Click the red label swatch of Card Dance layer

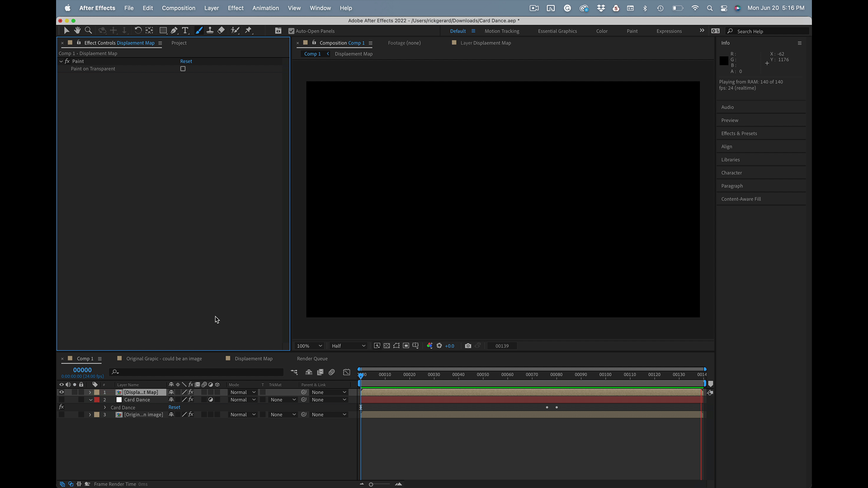click(x=97, y=400)
